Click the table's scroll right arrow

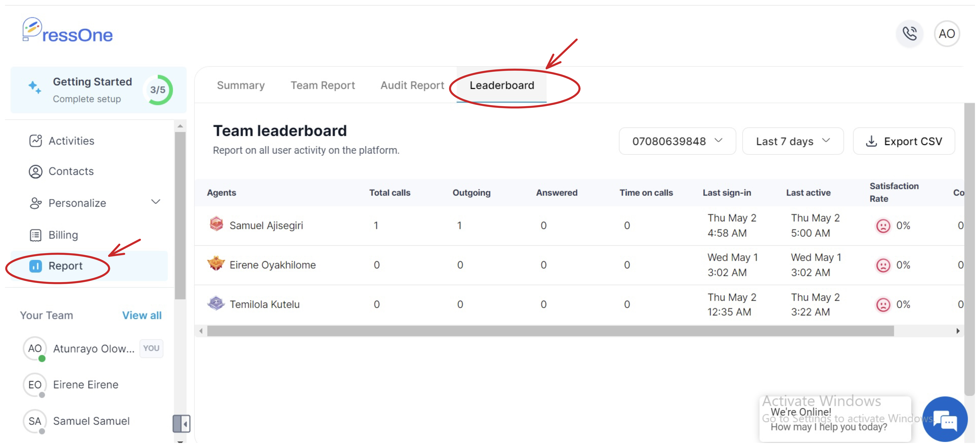[x=958, y=331]
